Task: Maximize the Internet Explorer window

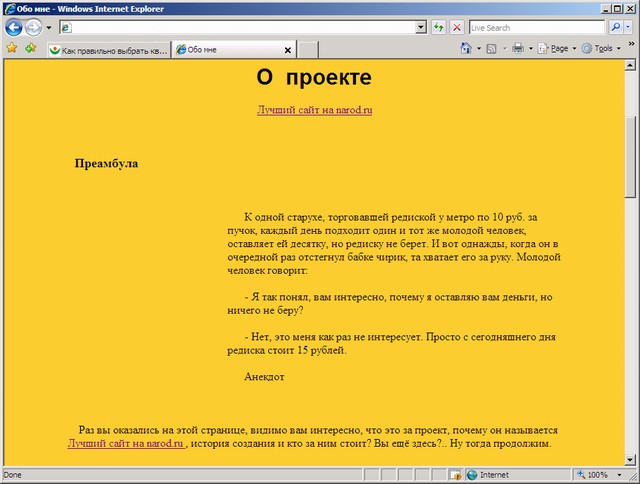Action: [x=618, y=9]
